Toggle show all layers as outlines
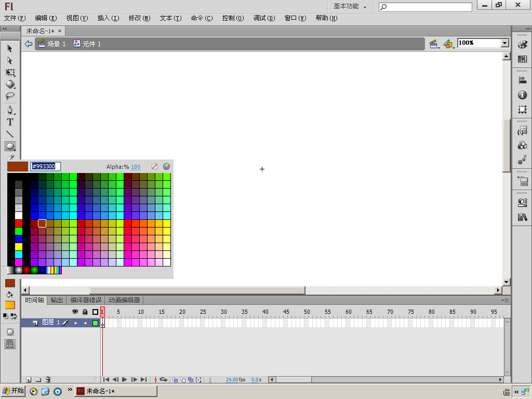This screenshot has width=532, height=399. click(96, 312)
